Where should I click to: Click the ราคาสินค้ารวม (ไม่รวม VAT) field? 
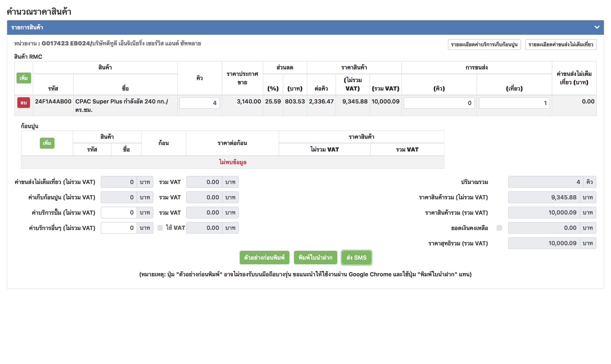(x=544, y=197)
